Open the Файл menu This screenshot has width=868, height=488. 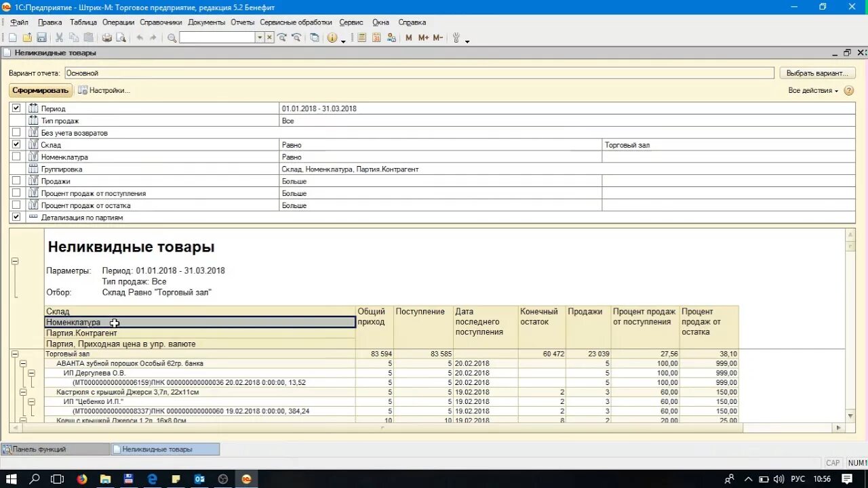pyautogui.click(x=19, y=22)
